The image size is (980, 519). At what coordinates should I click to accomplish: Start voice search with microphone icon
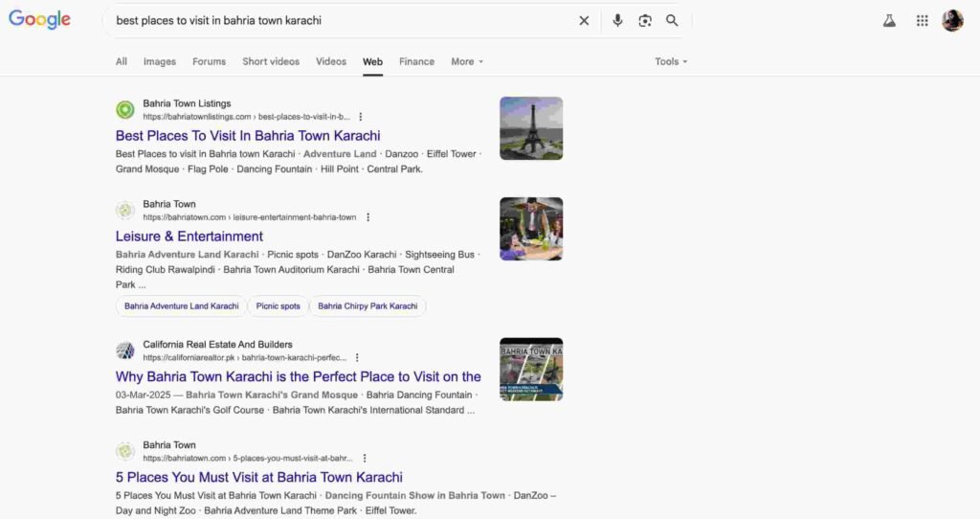click(617, 21)
